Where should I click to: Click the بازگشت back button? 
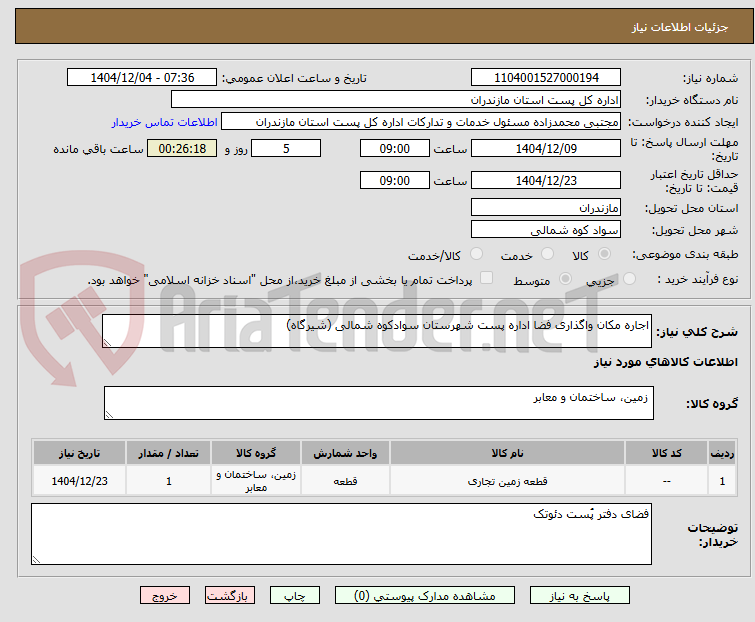coord(230,596)
